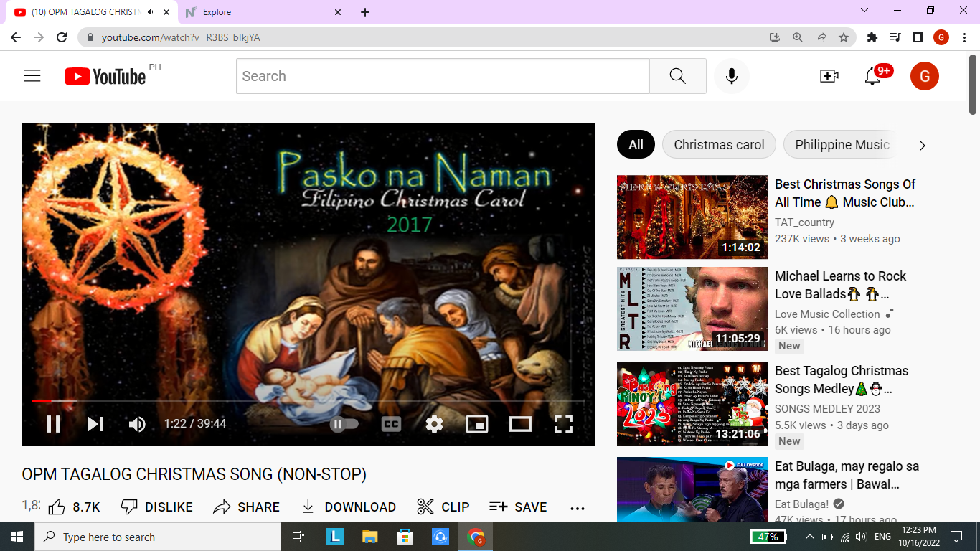Open TAT_country channel
Viewport: 980px width, 551px height.
(804, 222)
